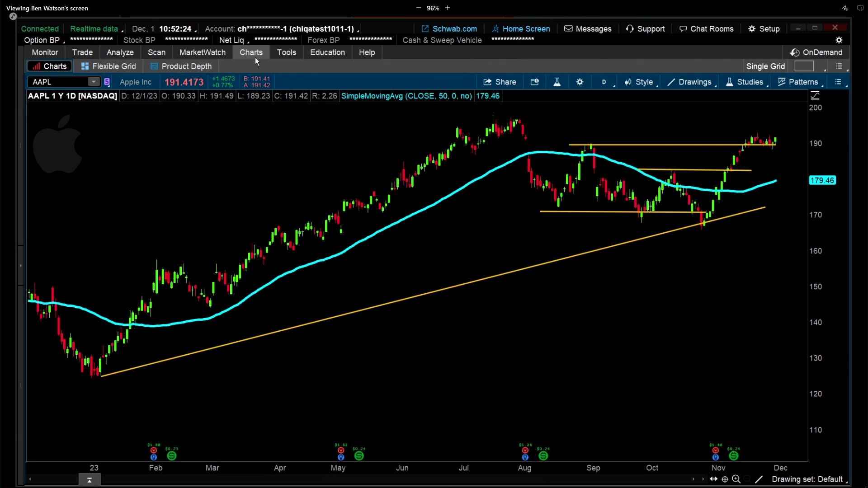Image resolution: width=868 pixels, height=488 pixels.
Task: Click the expand time axis arrows icon
Action: tap(713, 479)
